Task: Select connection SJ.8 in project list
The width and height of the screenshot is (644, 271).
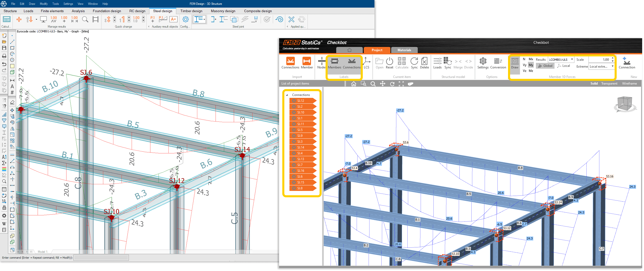Action: (x=303, y=188)
